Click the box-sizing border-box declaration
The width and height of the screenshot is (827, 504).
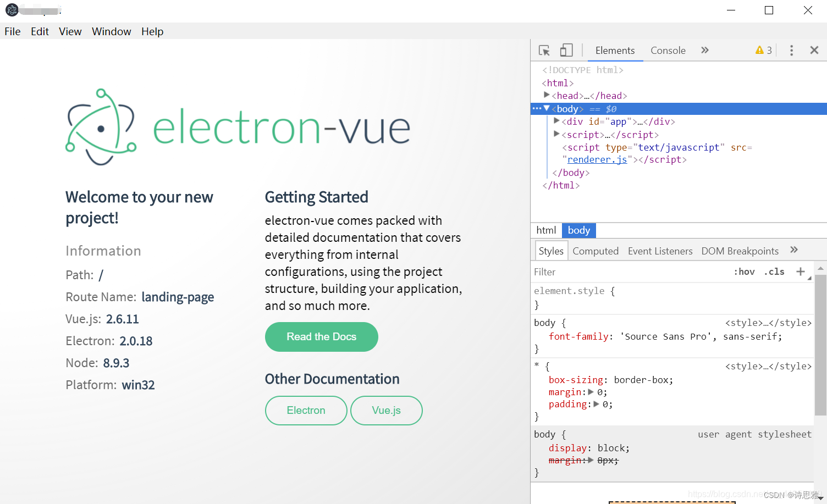coord(611,380)
